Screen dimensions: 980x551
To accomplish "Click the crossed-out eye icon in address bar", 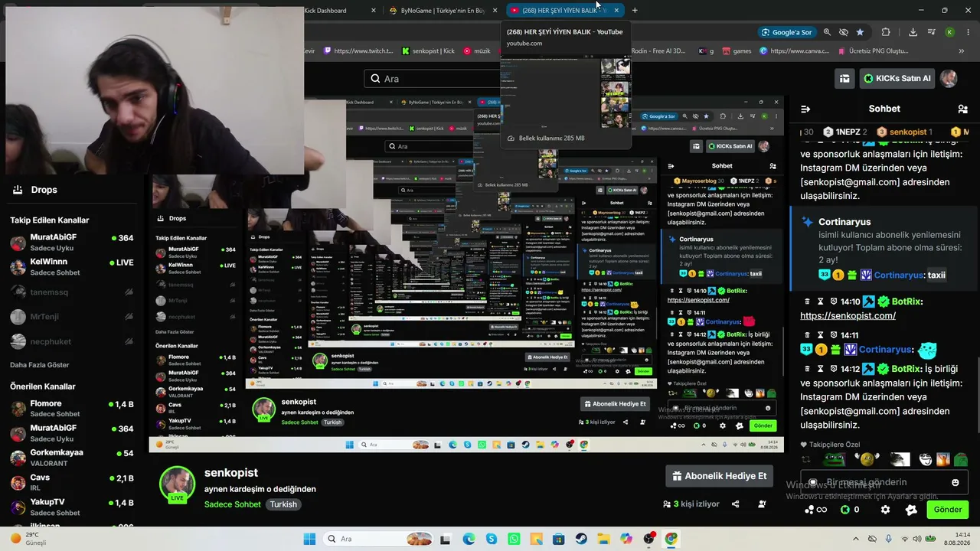I will tap(844, 32).
